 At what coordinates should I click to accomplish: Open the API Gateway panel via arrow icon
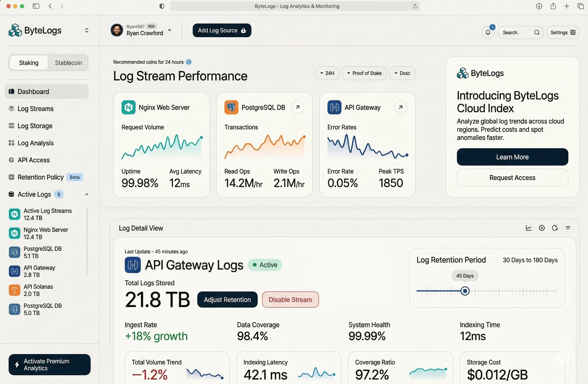[x=401, y=107]
